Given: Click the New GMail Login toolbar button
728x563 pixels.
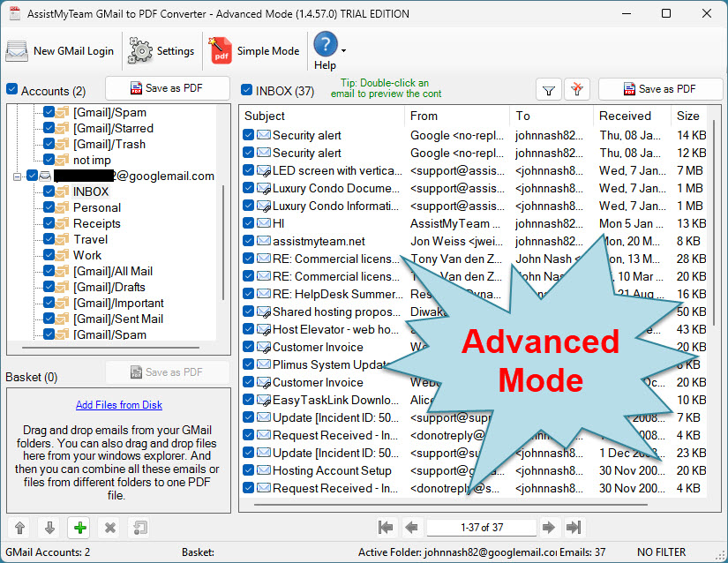Looking at the screenshot, I should tap(60, 51).
